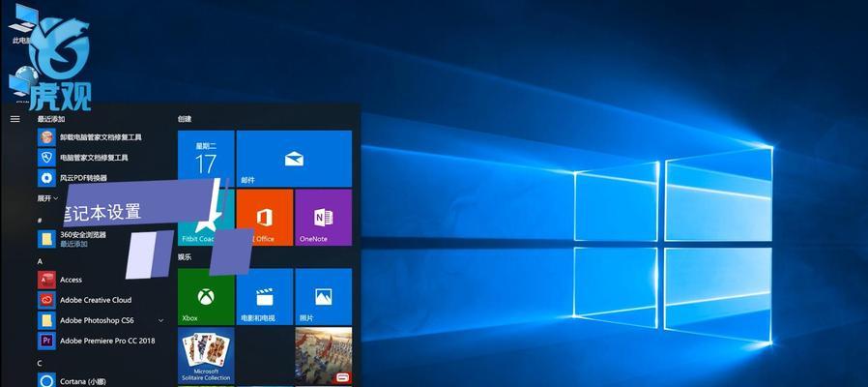The image size is (868, 387).
Task: Open the 电影和电视 tile
Action: coord(265,297)
